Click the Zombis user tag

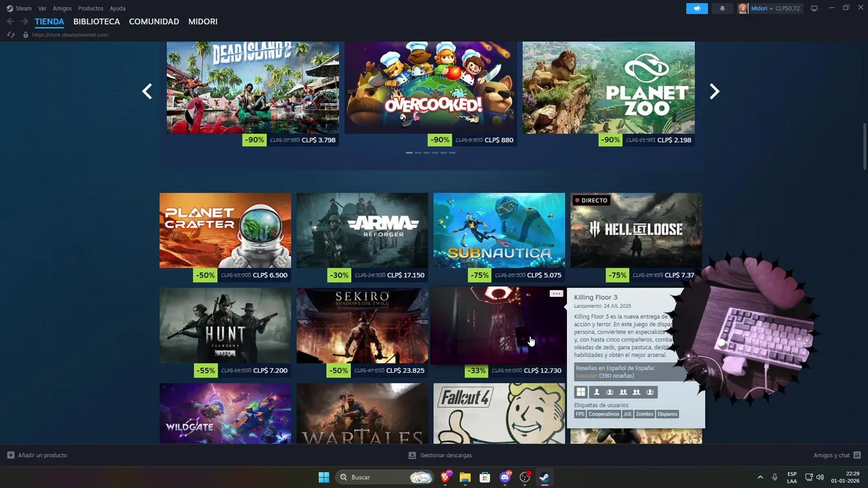644,414
